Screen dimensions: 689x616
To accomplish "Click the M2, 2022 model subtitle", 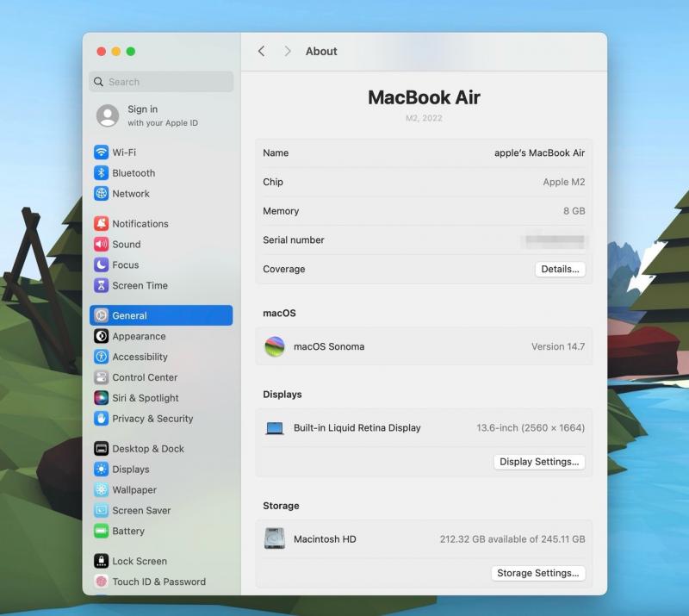I will click(424, 118).
